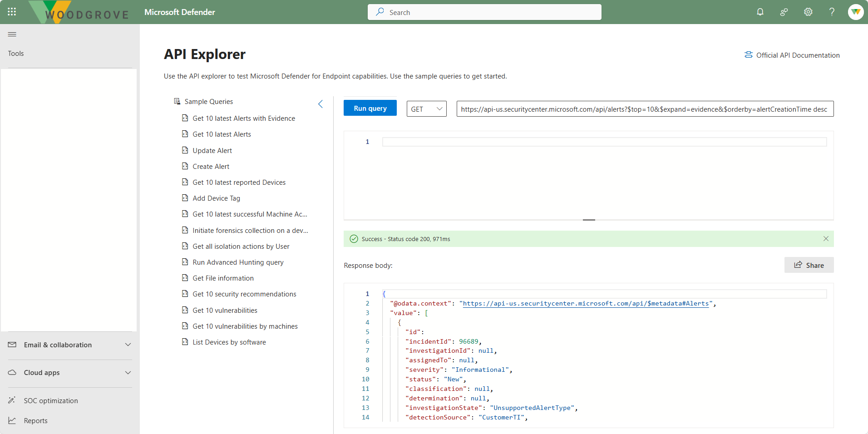Screen dimensions: 868x434
Task: Select SOC optimization in the sidebar
Action: pyautogui.click(x=50, y=400)
